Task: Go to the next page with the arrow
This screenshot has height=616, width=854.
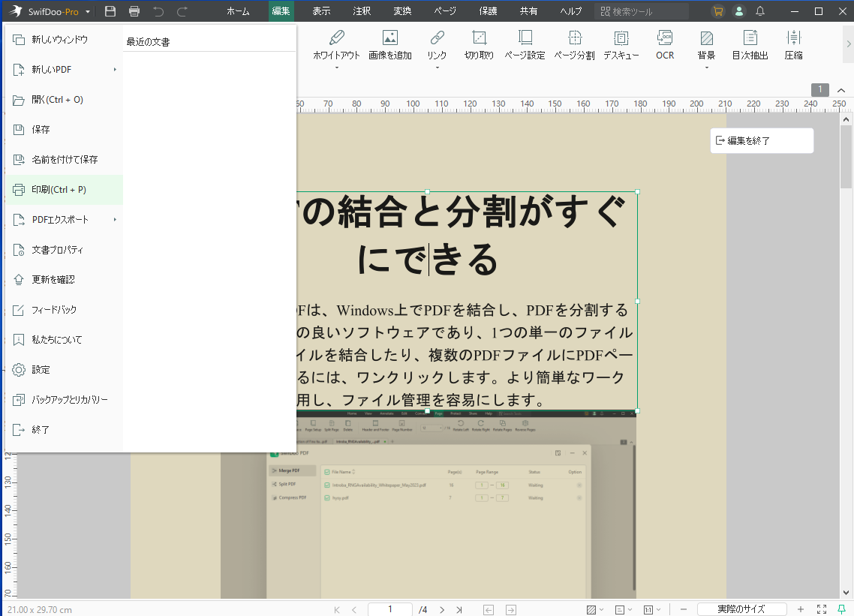Action: click(442, 609)
